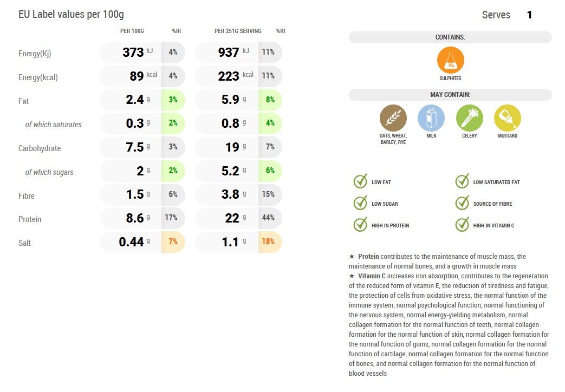Click the Source of Fibre checkmark
Screen dimensions: 565x392
click(462, 203)
